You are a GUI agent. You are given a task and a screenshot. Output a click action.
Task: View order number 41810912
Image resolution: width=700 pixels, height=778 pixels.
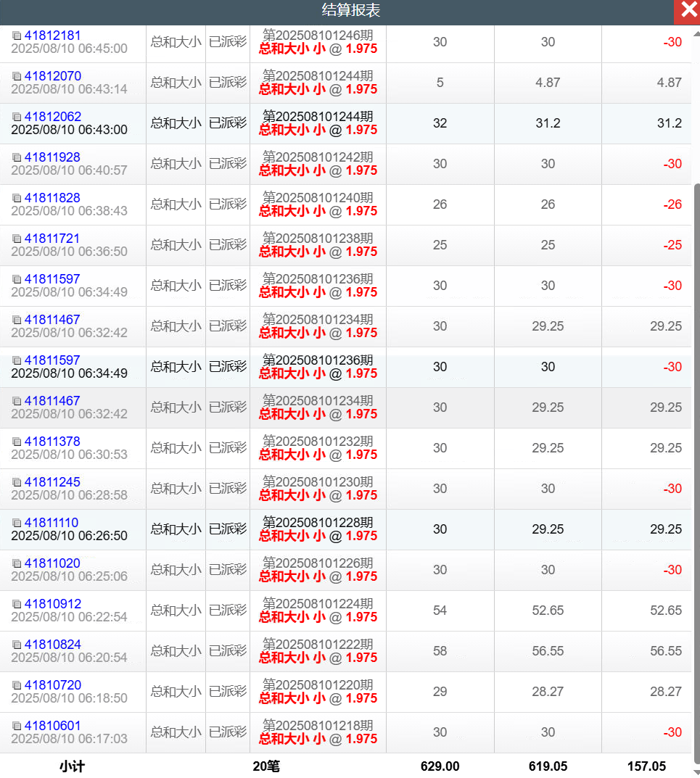(53, 604)
